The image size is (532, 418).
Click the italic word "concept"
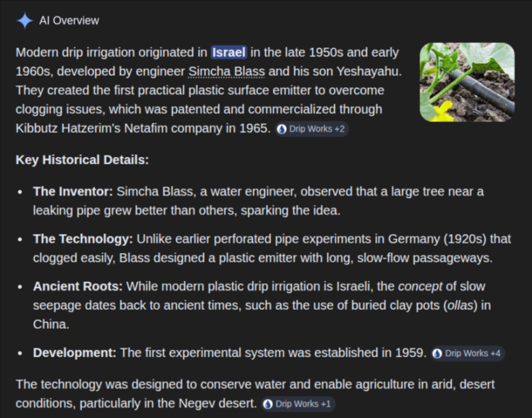420,286
